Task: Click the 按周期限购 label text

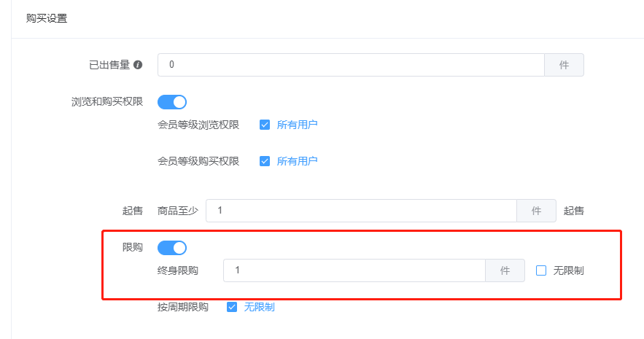Action: [x=183, y=307]
